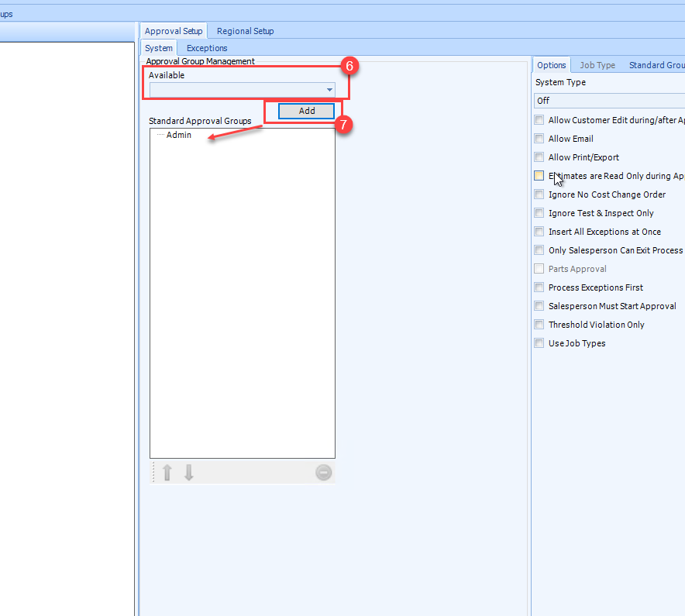Switch to the Approval Setup tab

coord(174,31)
